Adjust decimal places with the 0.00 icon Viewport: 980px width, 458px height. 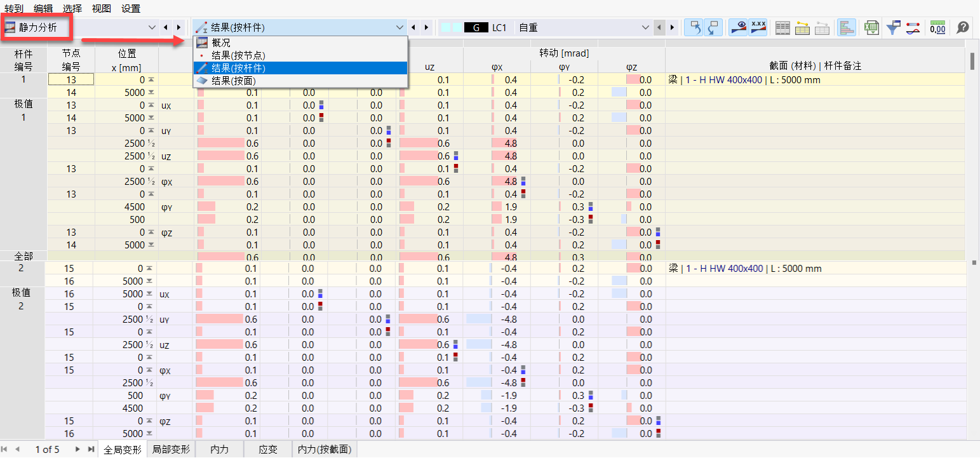[x=937, y=27]
